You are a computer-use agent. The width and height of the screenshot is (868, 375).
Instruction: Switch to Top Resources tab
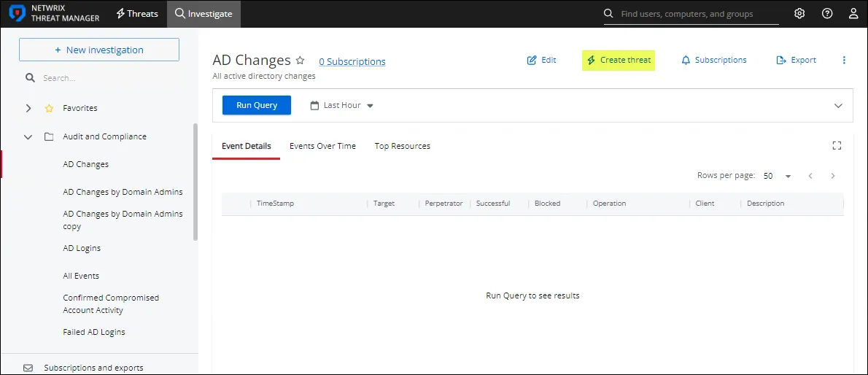[x=403, y=146]
